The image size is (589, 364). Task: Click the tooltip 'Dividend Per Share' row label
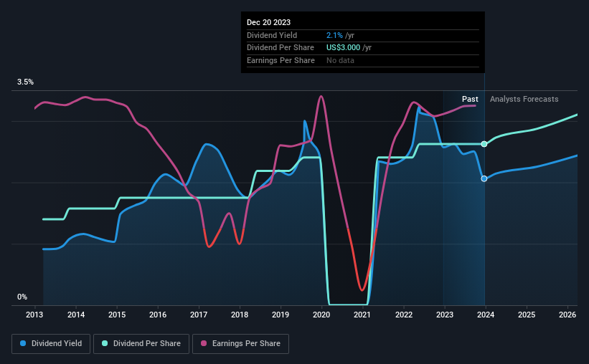[281, 48]
